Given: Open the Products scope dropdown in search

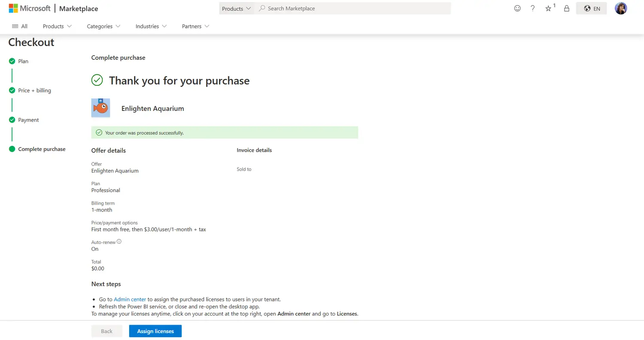Looking at the screenshot, I should coord(236,8).
